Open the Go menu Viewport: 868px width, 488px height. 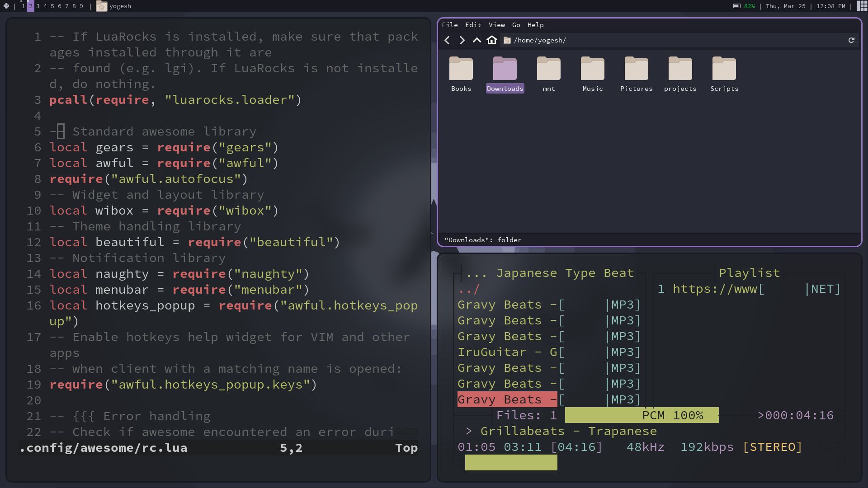(515, 25)
